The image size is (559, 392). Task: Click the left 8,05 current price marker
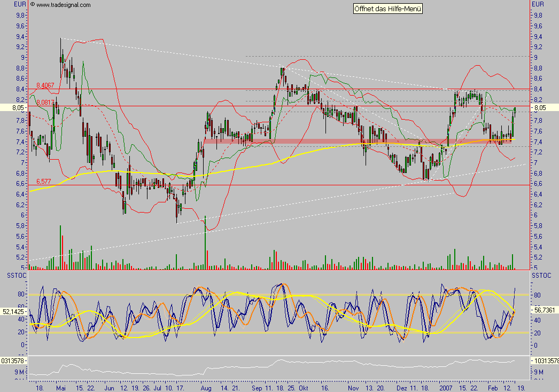coord(14,107)
